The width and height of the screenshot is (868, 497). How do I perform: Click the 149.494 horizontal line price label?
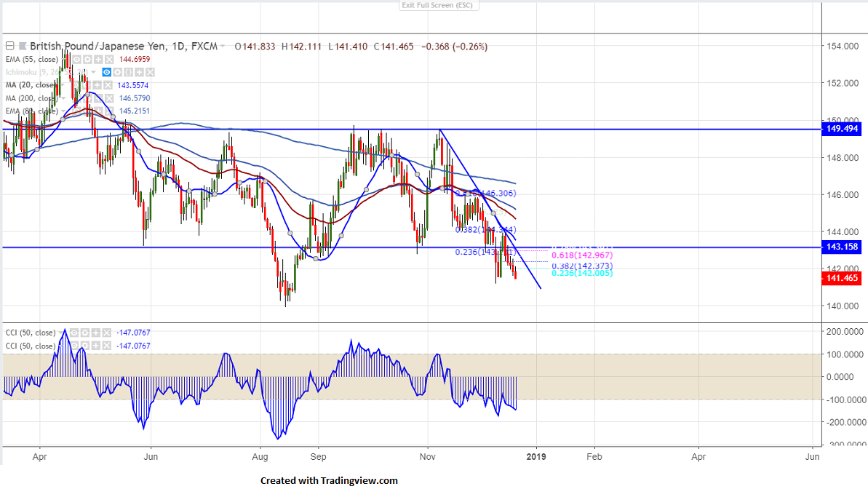[x=842, y=129]
